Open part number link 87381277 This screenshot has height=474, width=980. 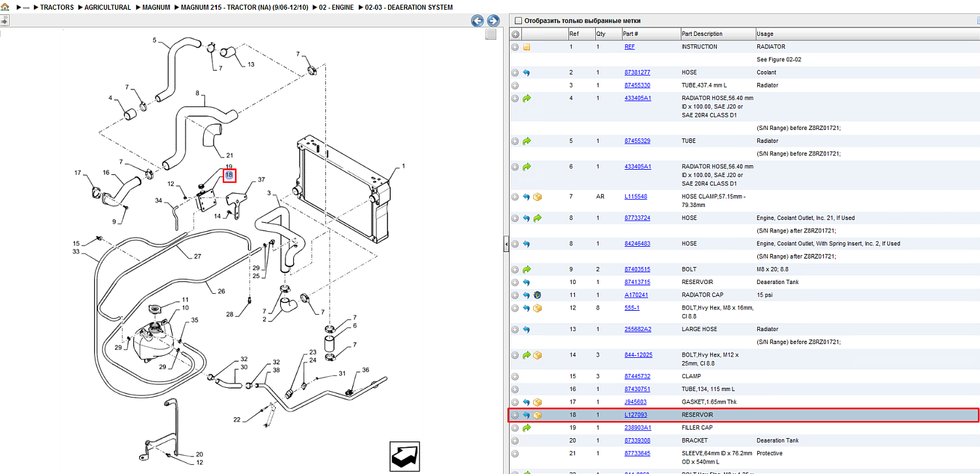[637, 72]
